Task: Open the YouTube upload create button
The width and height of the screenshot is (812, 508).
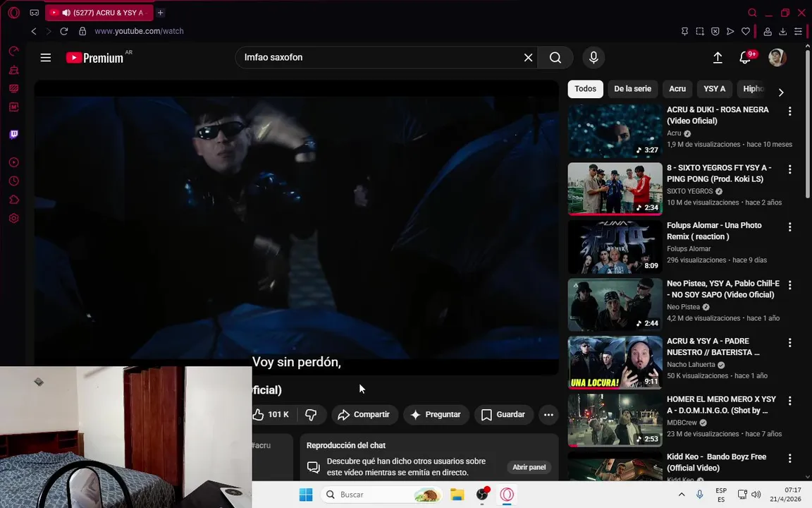Action: click(x=718, y=58)
